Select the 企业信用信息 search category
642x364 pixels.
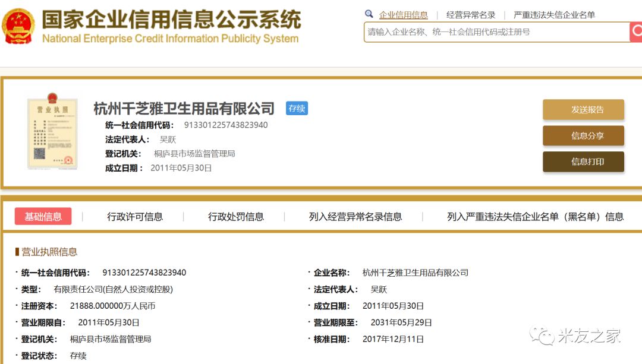(403, 15)
